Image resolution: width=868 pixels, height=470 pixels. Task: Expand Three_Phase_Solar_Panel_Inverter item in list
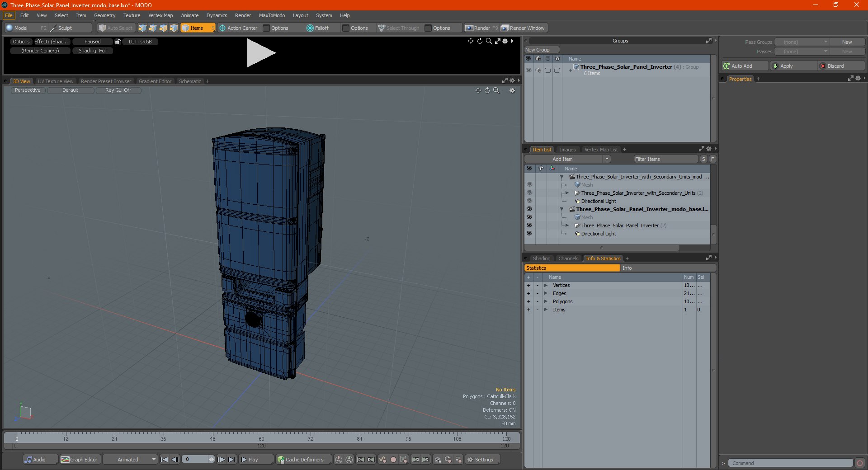tap(567, 226)
